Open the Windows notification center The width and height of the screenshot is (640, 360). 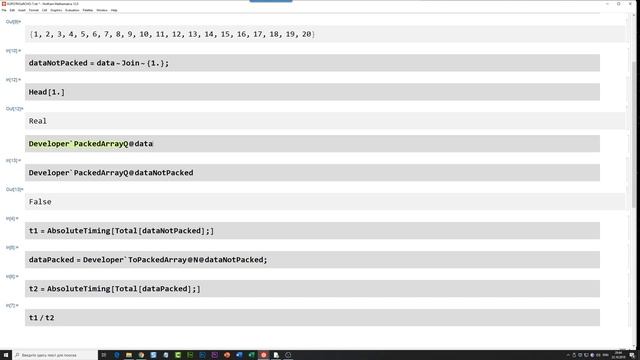pyautogui.click(x=632, y=355)
